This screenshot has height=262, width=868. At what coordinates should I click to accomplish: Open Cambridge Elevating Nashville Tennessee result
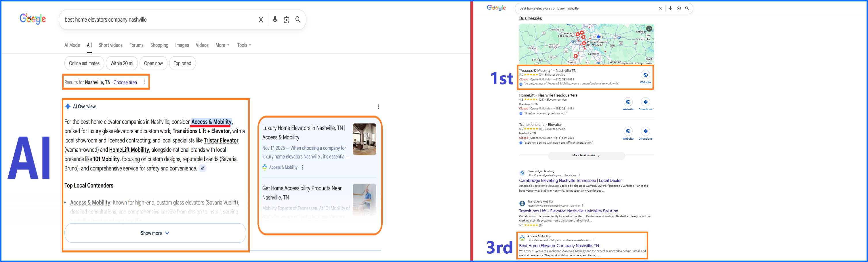click(570, 181)
